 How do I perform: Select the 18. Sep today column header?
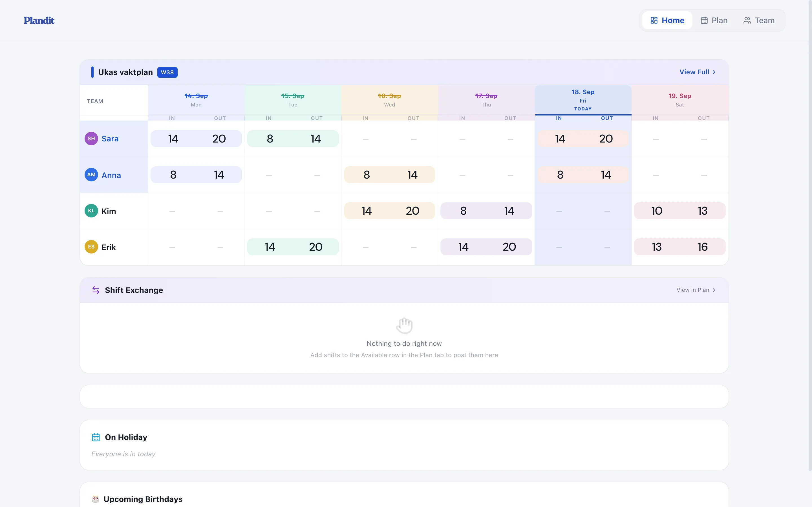tap(583, 100)
